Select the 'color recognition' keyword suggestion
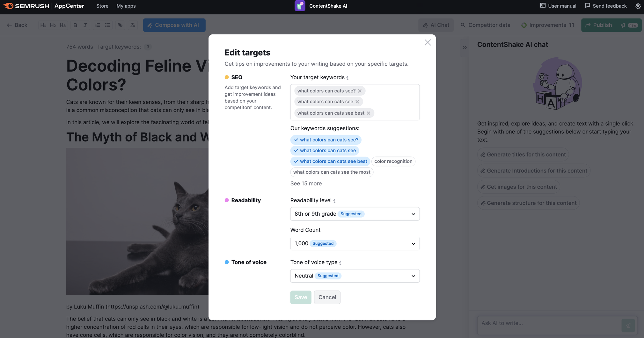 coord(393,161)
